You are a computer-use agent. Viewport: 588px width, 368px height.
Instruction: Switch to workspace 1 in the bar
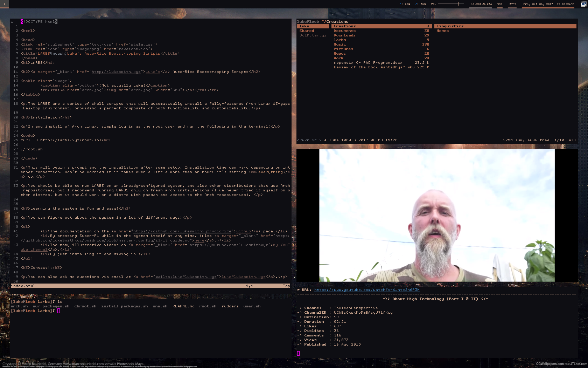[x=4, y=4]
